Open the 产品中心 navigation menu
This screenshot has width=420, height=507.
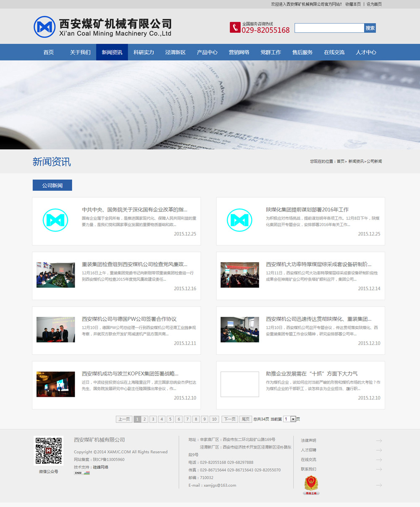coord(207,53)
